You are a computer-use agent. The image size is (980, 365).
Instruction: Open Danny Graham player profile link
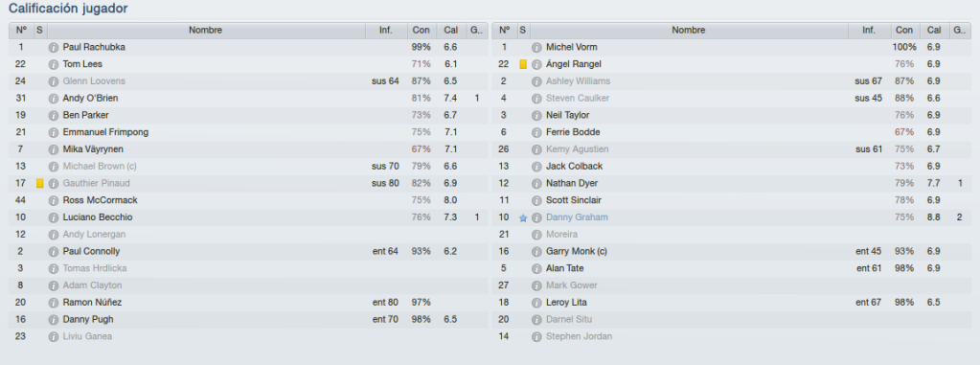[x=577, y=217]
